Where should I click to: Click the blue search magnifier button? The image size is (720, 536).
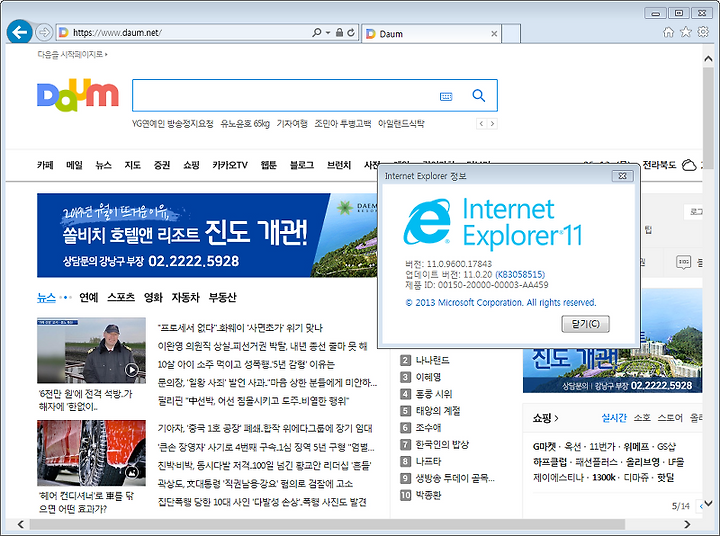point(479,96)
